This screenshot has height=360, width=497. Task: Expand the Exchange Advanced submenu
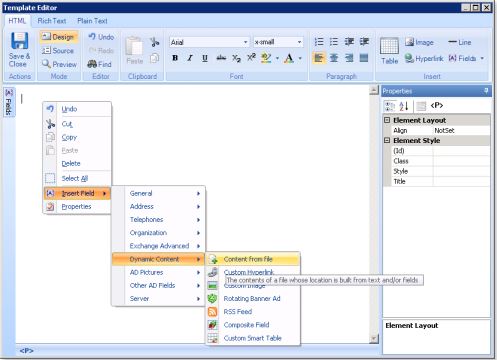point(158,246)
